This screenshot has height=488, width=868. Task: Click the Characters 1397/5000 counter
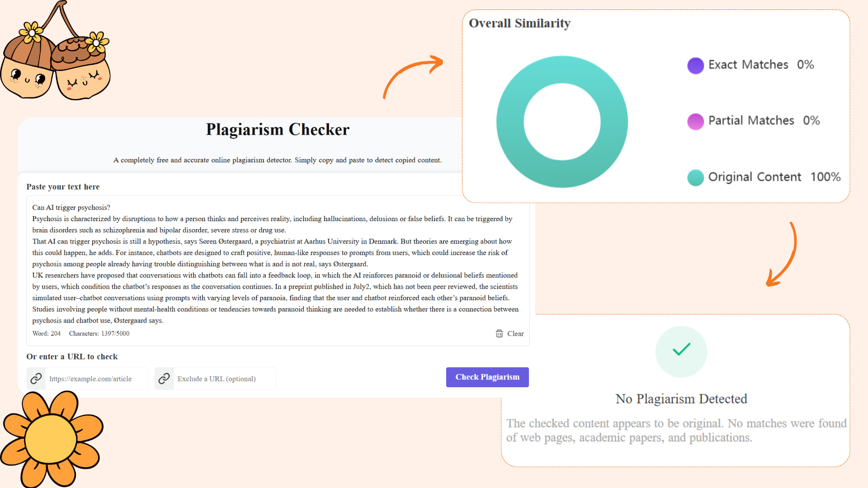pos(99,333)
